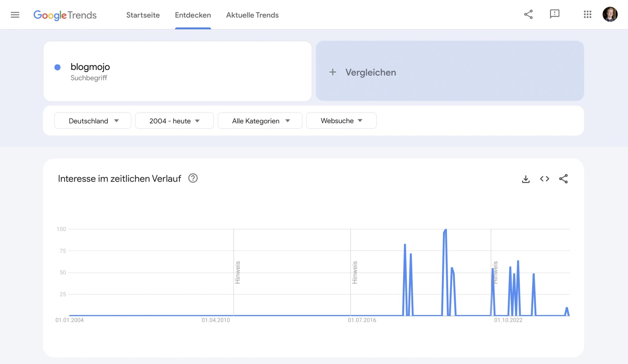
Task: Open the Alle Kategorien dropdown
Action: [260, 121]
